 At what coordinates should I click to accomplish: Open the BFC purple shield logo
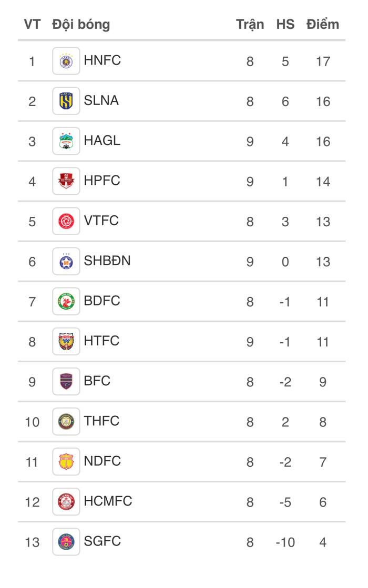pos(66,381)
